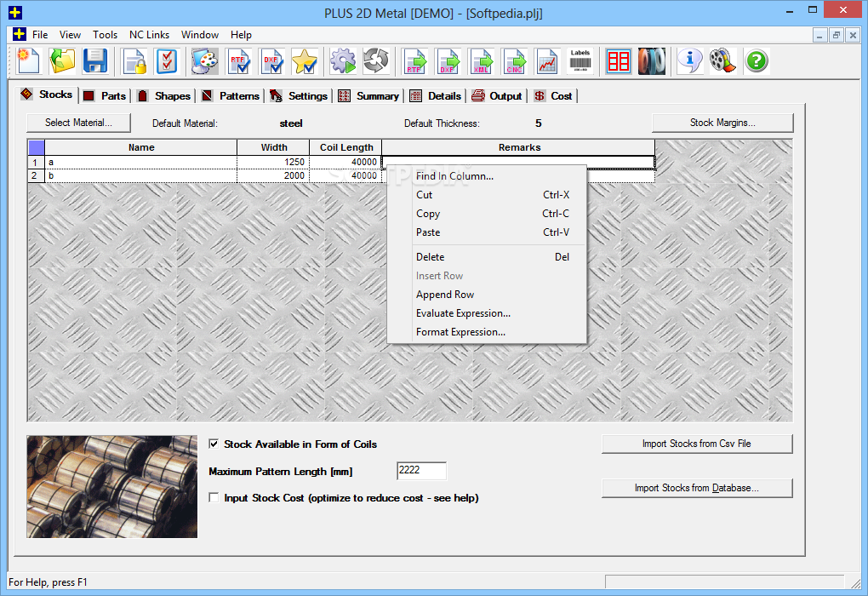The width and height of the screenshot is (868, 596).
Task: Enable the Input Stock Cost checkbox
Action: pyautogui.click(x=214, y=497)
